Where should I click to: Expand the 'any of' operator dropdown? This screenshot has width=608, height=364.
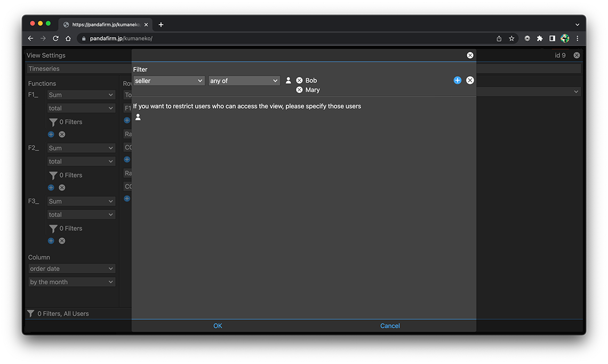pyautogui.click(x=244, y=81)
